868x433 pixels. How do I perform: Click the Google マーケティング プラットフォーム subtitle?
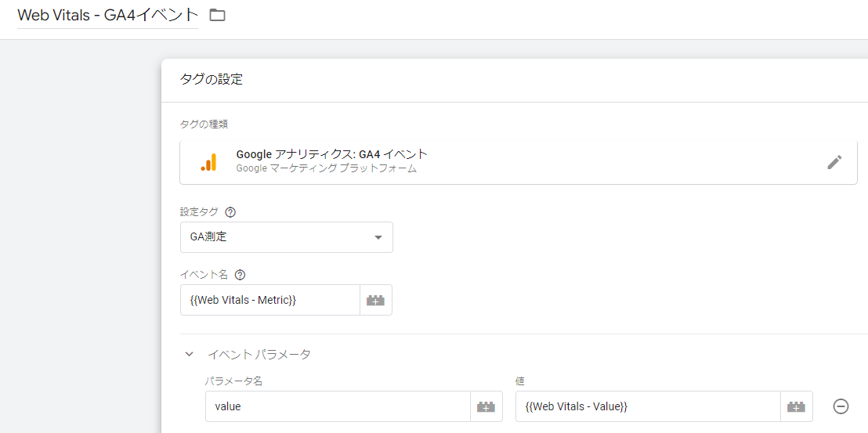[x=326, y=168]
